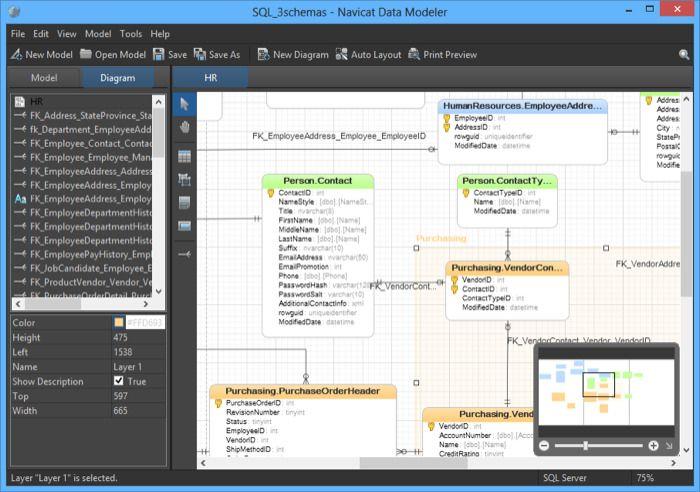Click the Name field showing Layer 1
Image resolution: width=700 pixels, height=492 pixels.
coord(138,367)
